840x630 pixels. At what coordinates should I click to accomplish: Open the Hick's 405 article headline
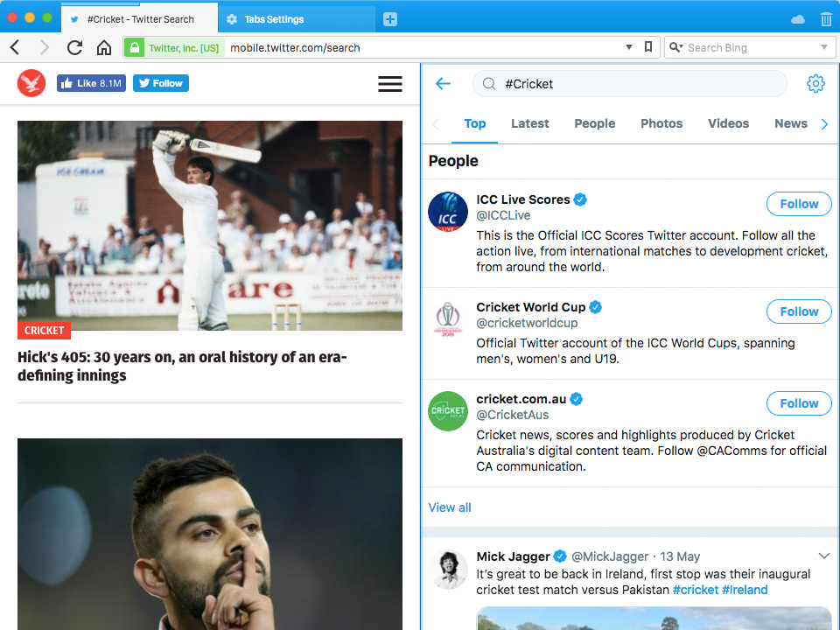pyautogui.click(x=182, y=366)
